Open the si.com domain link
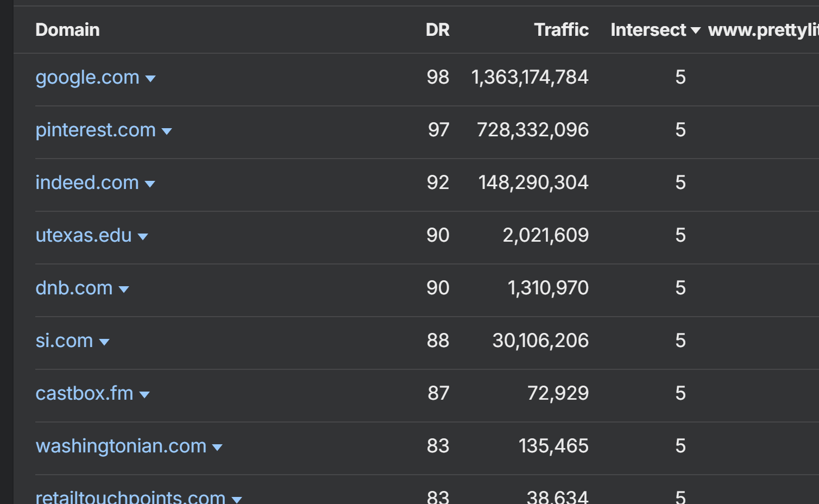The image size is (819, 504). (x=64, y=341)
